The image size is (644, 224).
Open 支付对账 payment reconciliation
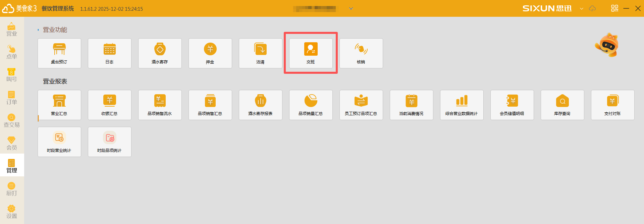pyautogui.click(x=613, y=105)
